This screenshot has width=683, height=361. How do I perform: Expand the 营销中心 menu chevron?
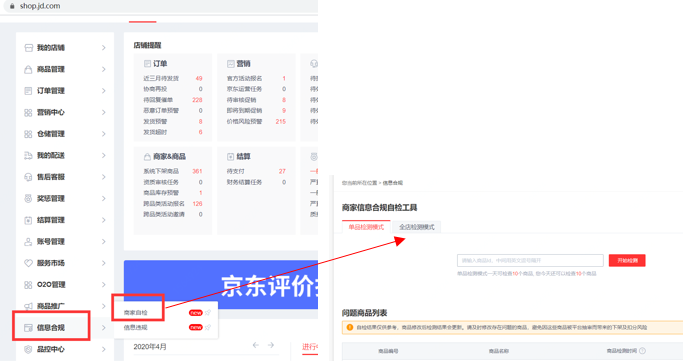[104, 112]
